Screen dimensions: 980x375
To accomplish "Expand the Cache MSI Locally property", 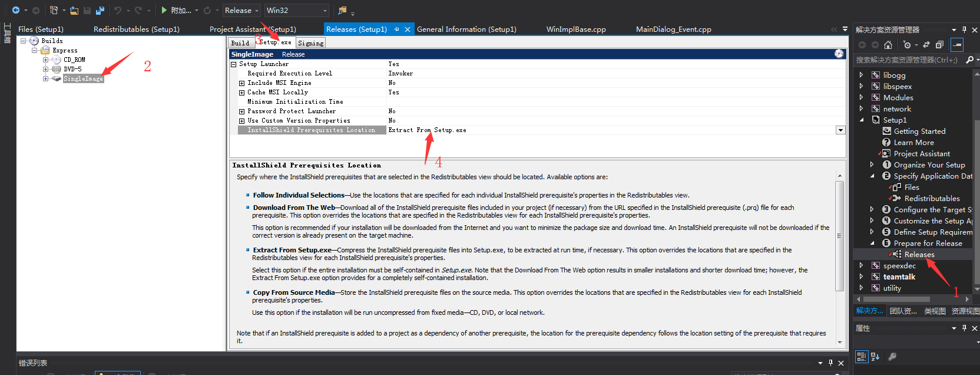I will (x=241, y=93).
